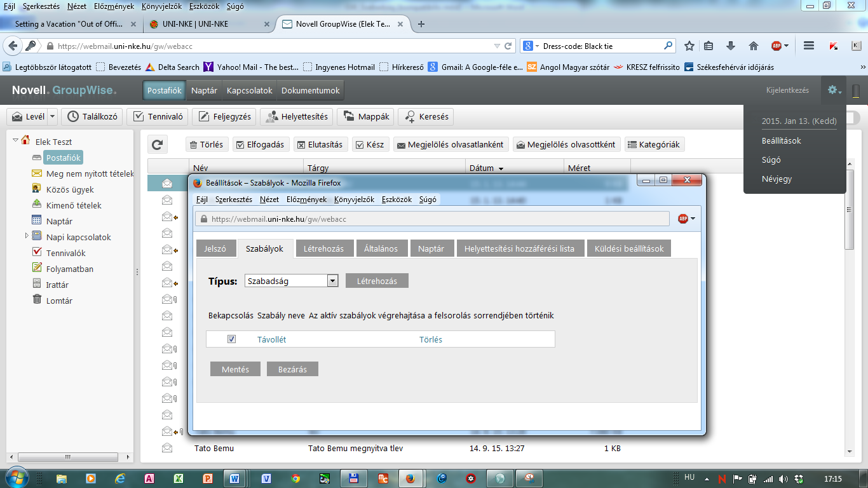Switch to the Jelszó tab

215,248
